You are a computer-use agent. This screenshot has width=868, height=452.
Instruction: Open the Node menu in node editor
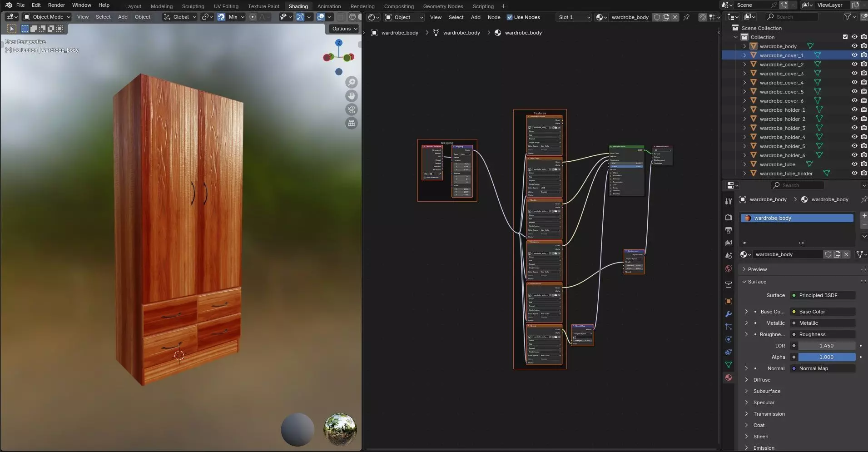(x=494, y=17)
